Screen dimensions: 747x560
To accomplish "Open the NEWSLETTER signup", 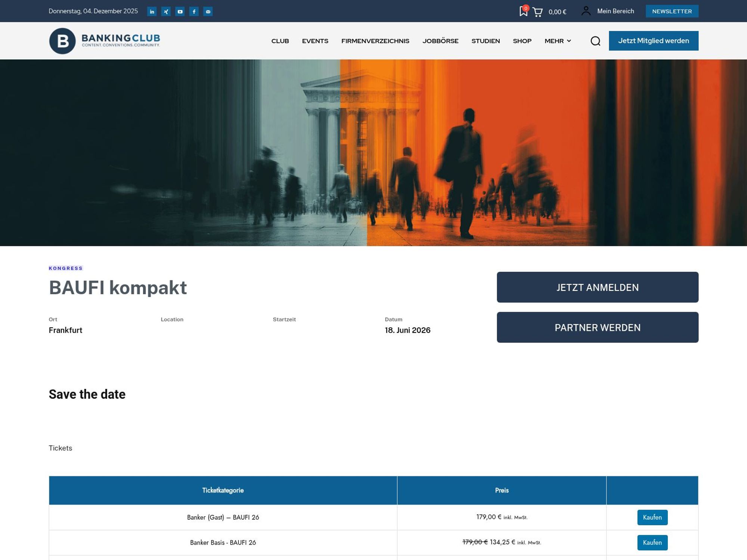I will point(672,11).
